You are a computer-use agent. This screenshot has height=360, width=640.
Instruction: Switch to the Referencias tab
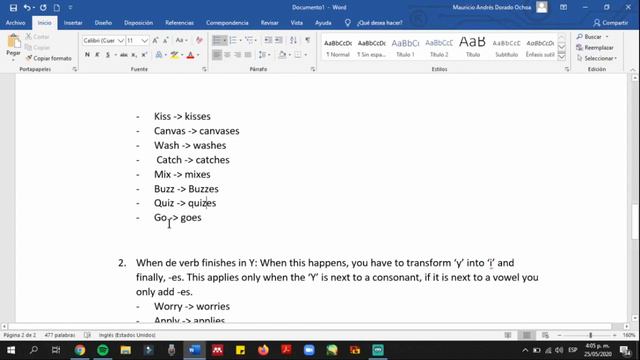(179, 23)
